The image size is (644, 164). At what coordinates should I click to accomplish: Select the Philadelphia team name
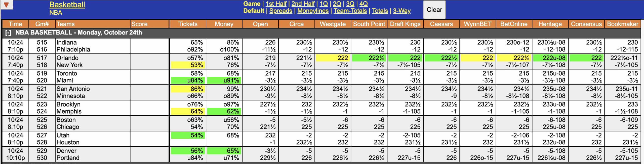click(73, 49)
